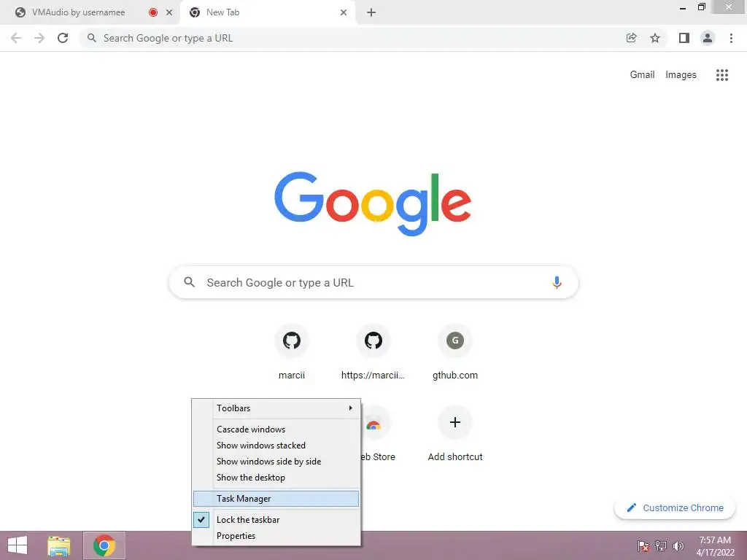Open the Web Store shortcut icon
747x560 pixels.
point(373,425)
